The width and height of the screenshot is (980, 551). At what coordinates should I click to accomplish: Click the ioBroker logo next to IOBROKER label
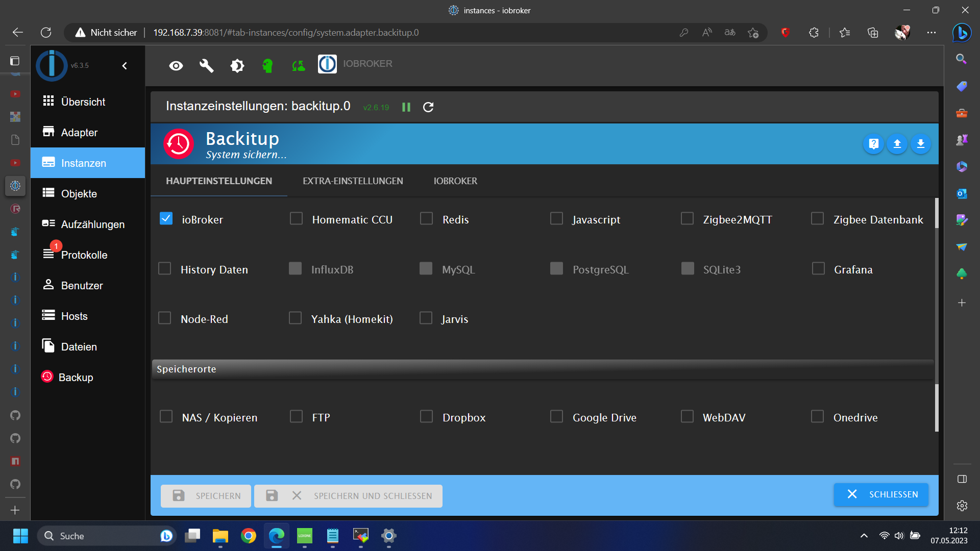(327, 64)
